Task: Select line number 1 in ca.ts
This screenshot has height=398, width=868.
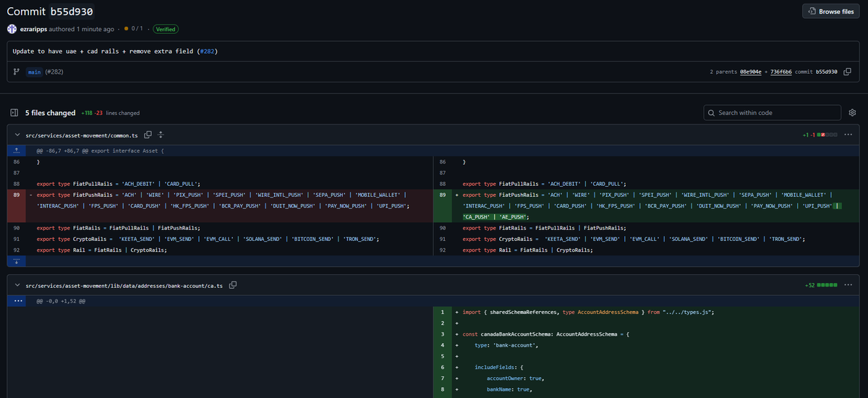Action: 443,311
